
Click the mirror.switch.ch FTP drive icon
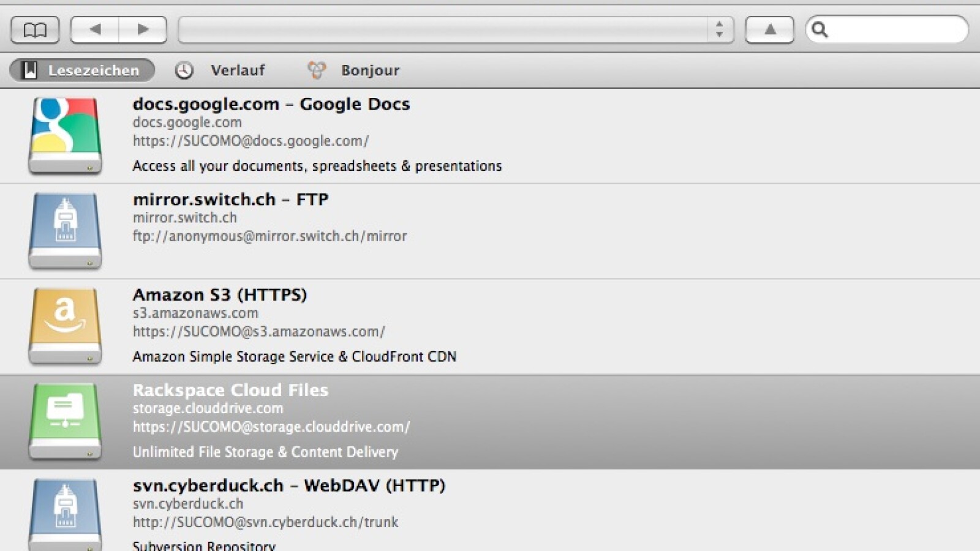tap(65, 231)
